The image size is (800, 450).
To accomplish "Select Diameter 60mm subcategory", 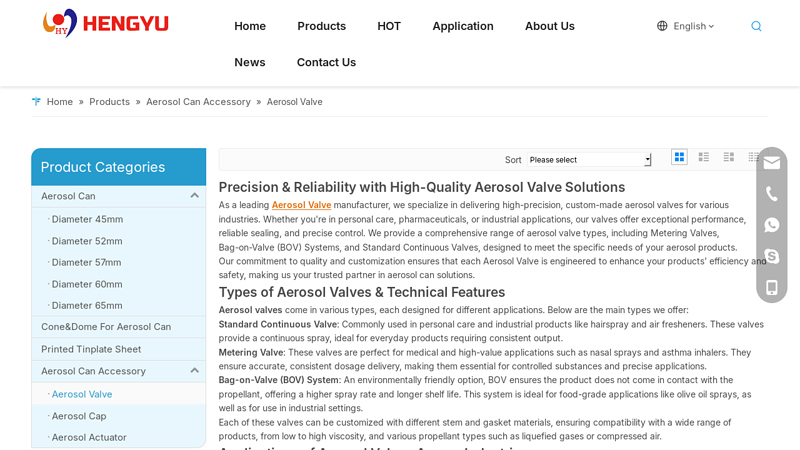I will tap(87, 284).
